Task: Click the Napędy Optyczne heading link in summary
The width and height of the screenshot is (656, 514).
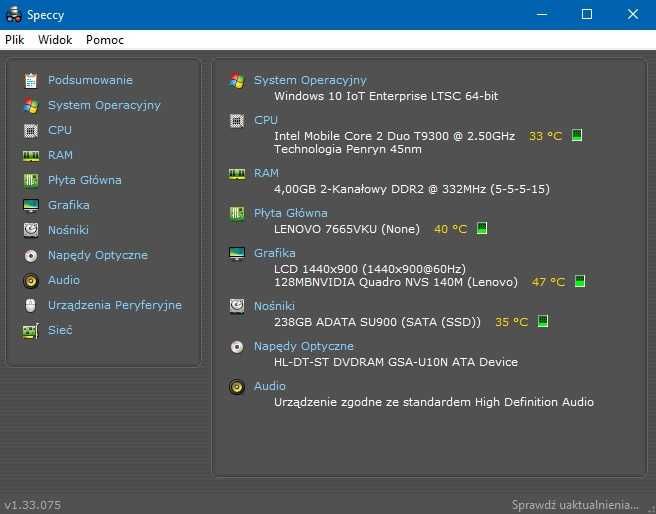Action: tap(304, 346)
